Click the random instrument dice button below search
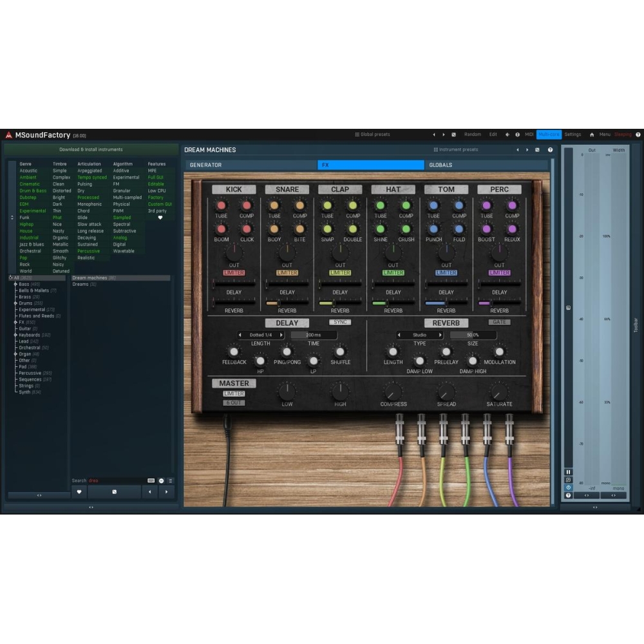644x644 pixels. [x=114, y=491]
